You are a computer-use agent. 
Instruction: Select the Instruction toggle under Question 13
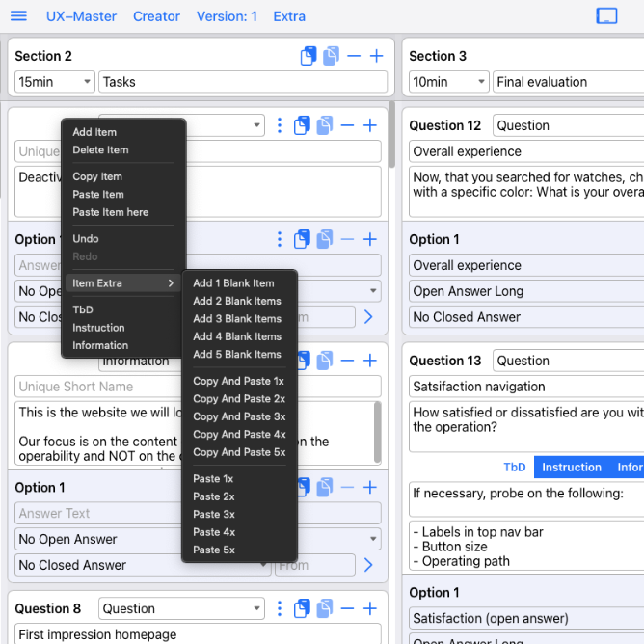(x=572, y=467)
